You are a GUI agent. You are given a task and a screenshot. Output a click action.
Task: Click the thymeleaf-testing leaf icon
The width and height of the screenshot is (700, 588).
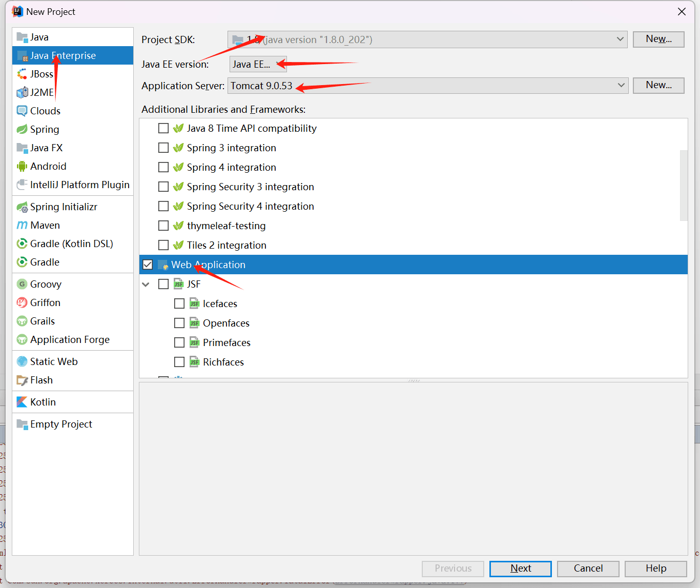tap(178, 226)
